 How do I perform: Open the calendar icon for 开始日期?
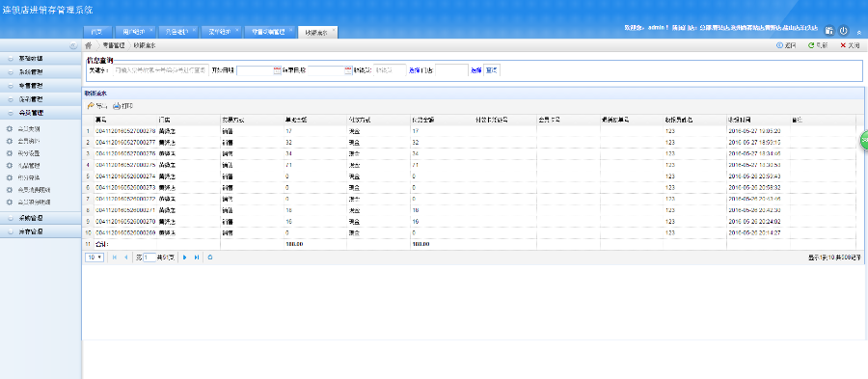tap(277, 70)
